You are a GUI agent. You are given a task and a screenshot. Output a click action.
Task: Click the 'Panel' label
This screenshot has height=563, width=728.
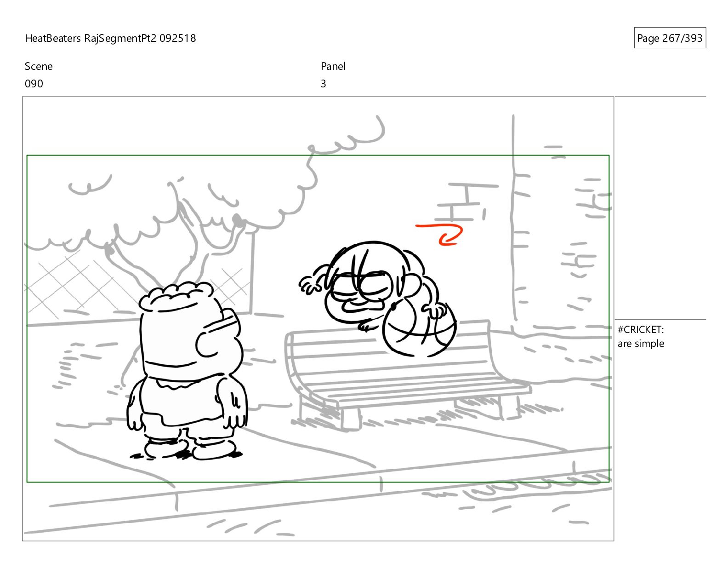(x=333, y=66)
